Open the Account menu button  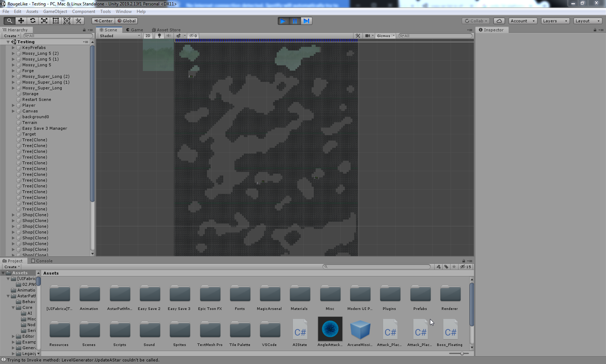pyautogui.click(x=523, y=21)
